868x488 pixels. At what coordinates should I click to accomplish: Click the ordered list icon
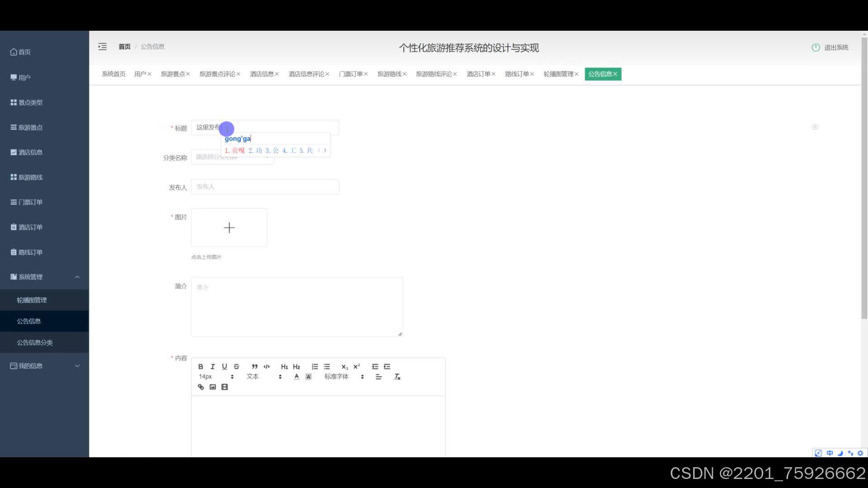click(315, 366)
